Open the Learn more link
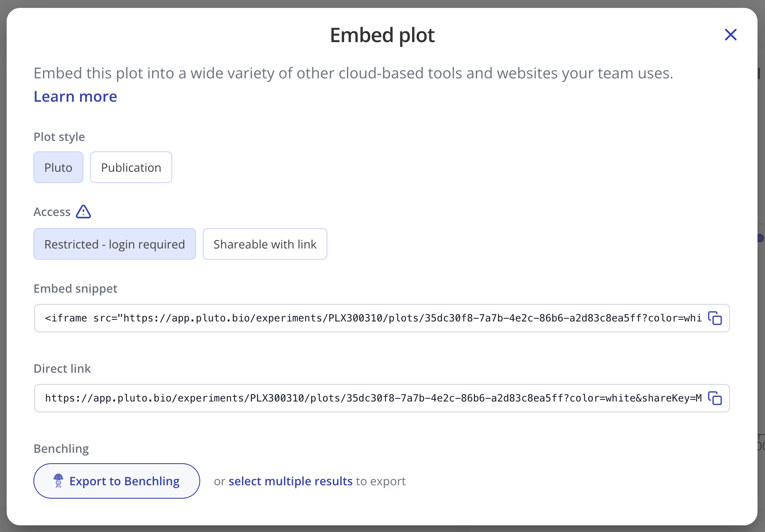 (x=75, y=96)
